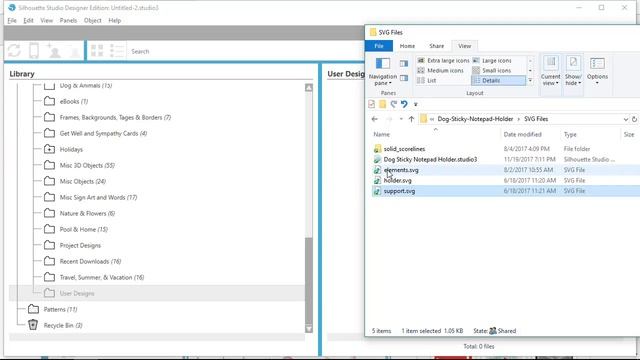Click the library vertical scrollbar thumb
This screenshot has height=360, width=640.
309,281
